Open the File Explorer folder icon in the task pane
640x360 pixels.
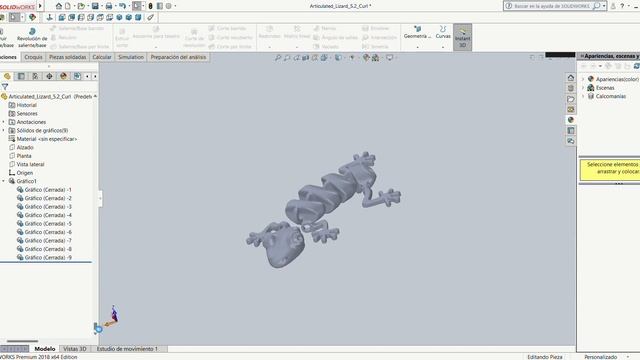(571, 99)
